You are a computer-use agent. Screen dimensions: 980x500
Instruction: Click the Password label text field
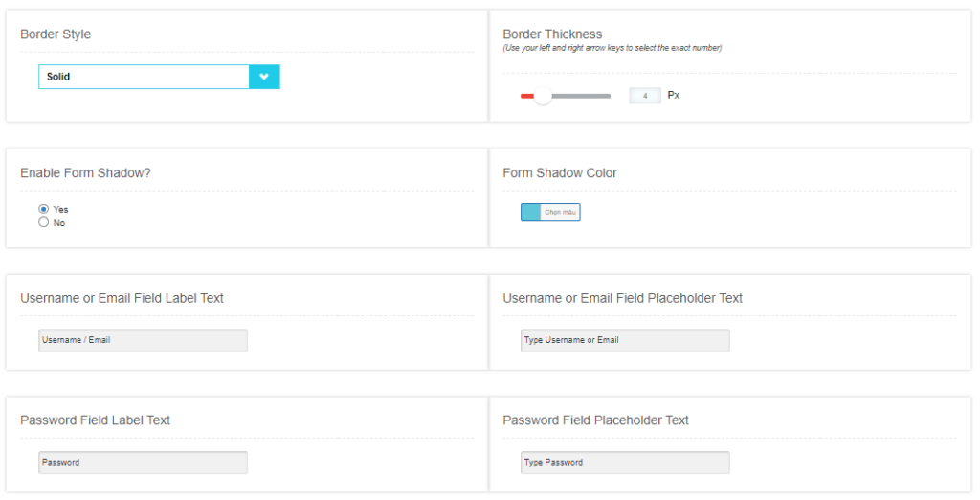click(x=144, y=462)
